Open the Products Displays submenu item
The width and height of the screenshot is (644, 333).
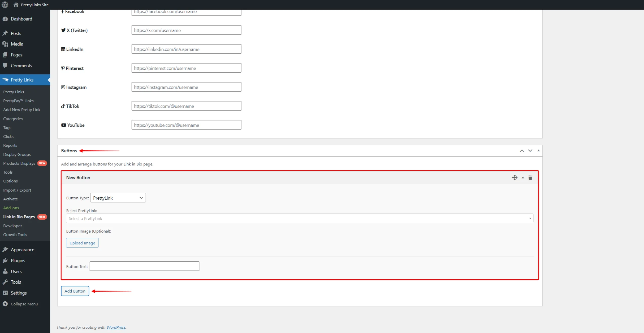(x=19, y=163)
